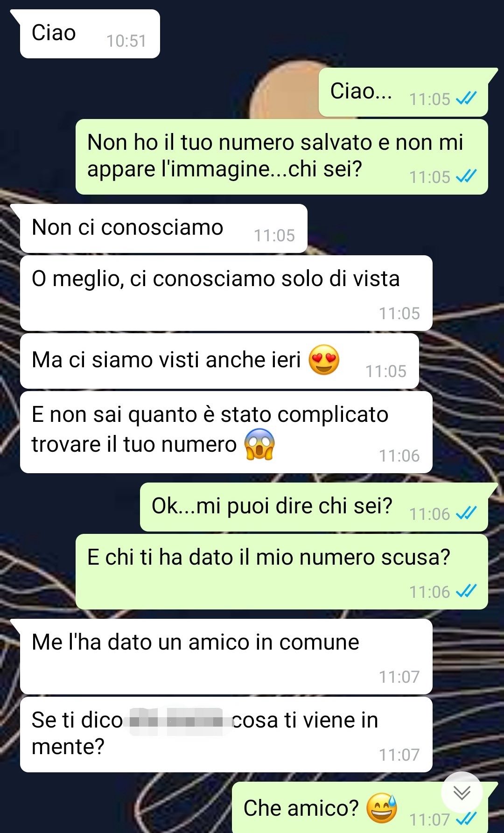504x833 pixels.
Task: Click read ticks on 'E chi ti ha dato' message
Action: (466, 591)
